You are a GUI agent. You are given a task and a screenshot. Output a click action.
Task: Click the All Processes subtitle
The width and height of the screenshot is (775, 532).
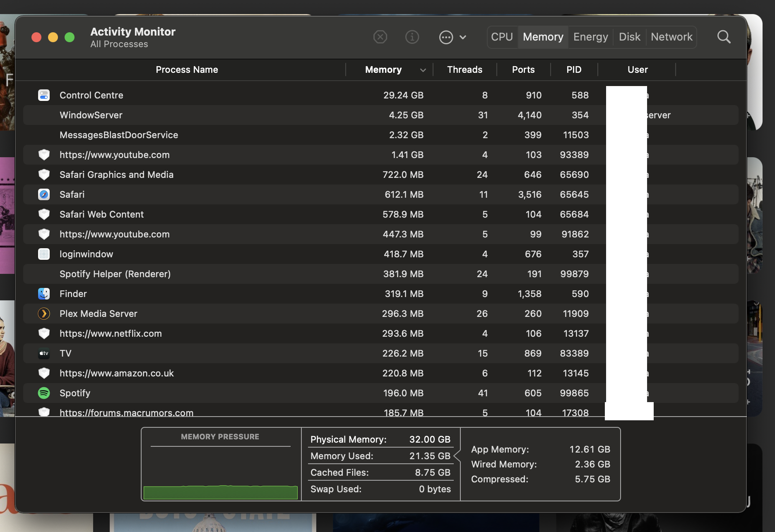pyautogui.click(x=119, y=44)
